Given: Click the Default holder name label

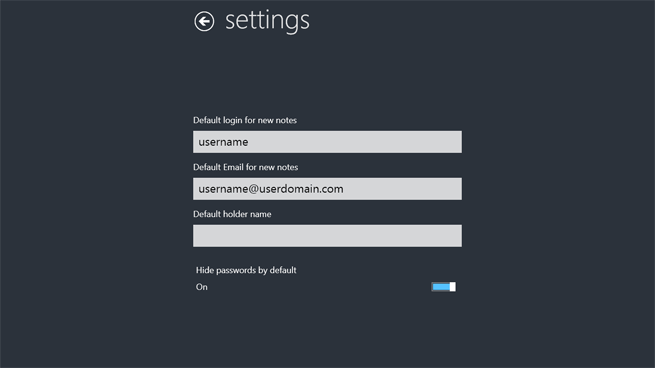Looking at the screenshot, I should pyautogui.click(x=232, y=214).
